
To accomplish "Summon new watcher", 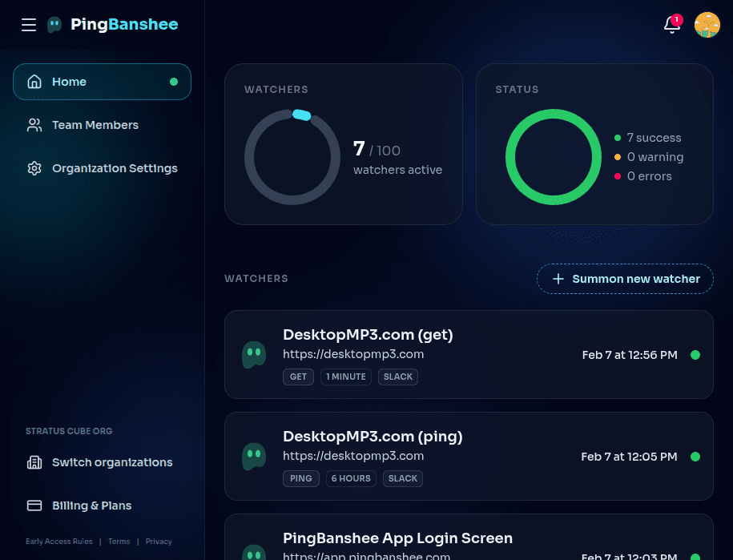I will tap(625, 279).
